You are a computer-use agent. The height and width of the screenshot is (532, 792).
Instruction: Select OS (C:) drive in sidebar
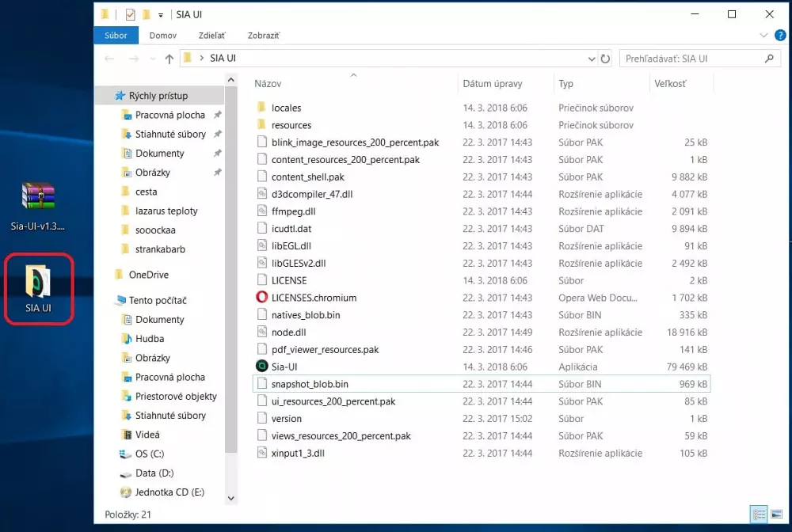[x=147, y=454]
